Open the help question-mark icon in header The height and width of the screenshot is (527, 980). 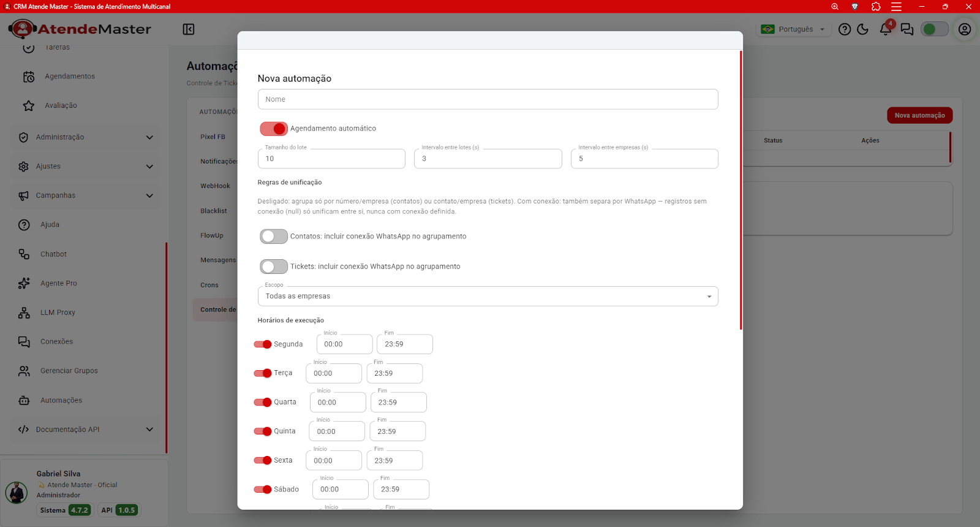[845, 29]
